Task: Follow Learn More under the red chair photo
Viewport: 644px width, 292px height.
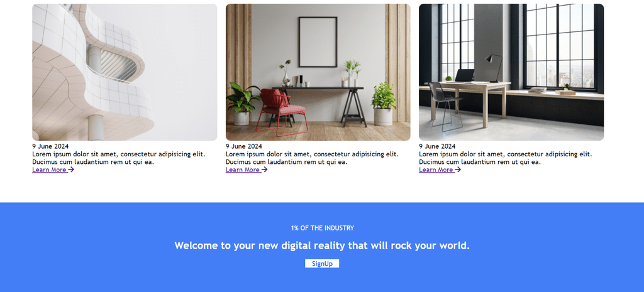Action: click(x=247, y=170)
